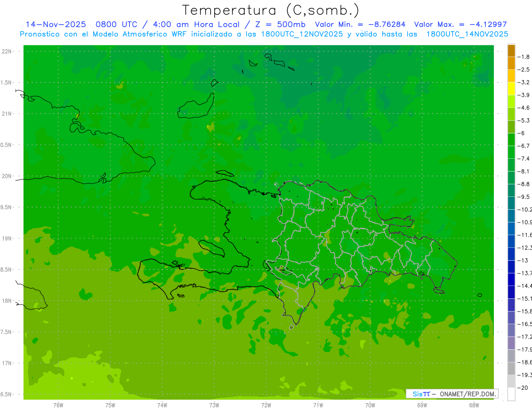Select yellow legend swatch between -3.2 and -3.9
The image size is (532, 411).
pos(511,89)
